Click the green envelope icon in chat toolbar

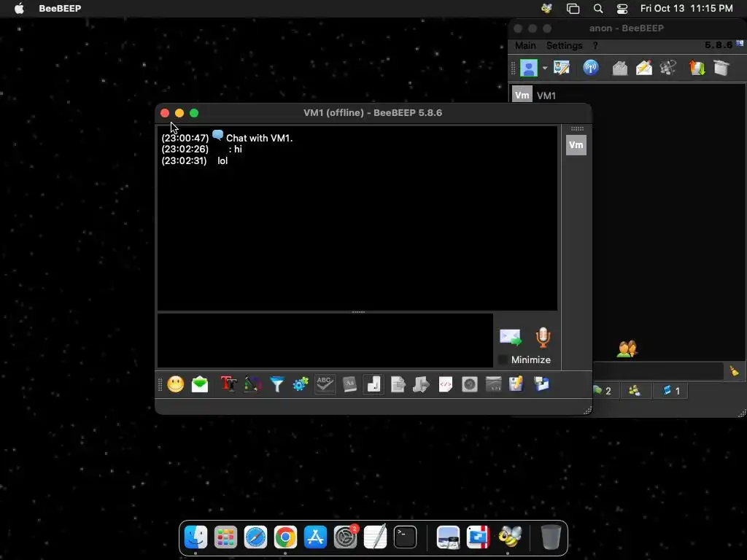click(200, 384)
